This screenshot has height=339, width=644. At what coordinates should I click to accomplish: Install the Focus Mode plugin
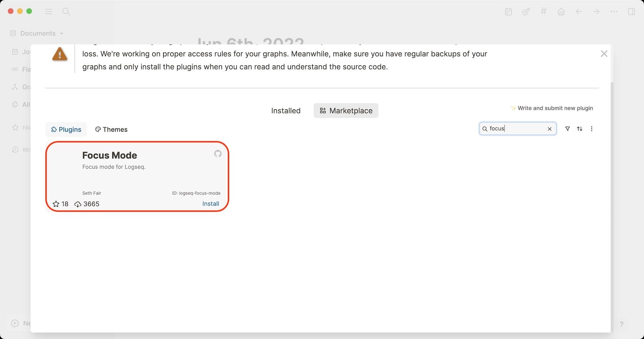[210, 204]
